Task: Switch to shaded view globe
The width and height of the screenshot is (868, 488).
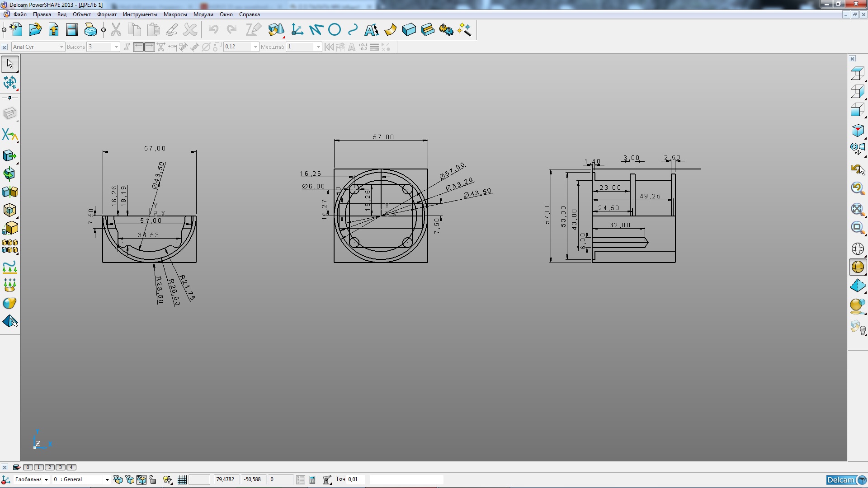Action: pos(858,267)
